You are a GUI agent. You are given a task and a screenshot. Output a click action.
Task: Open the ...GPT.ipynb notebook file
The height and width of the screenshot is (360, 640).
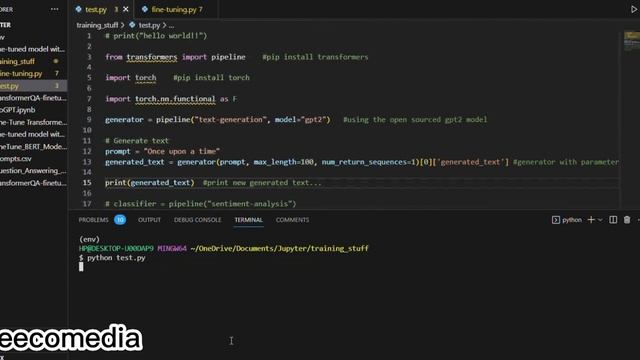[33, 110]
